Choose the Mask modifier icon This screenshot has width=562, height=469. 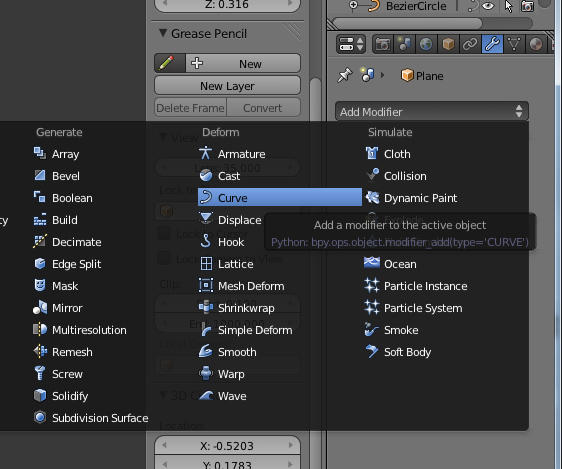[x=39, y=286]
